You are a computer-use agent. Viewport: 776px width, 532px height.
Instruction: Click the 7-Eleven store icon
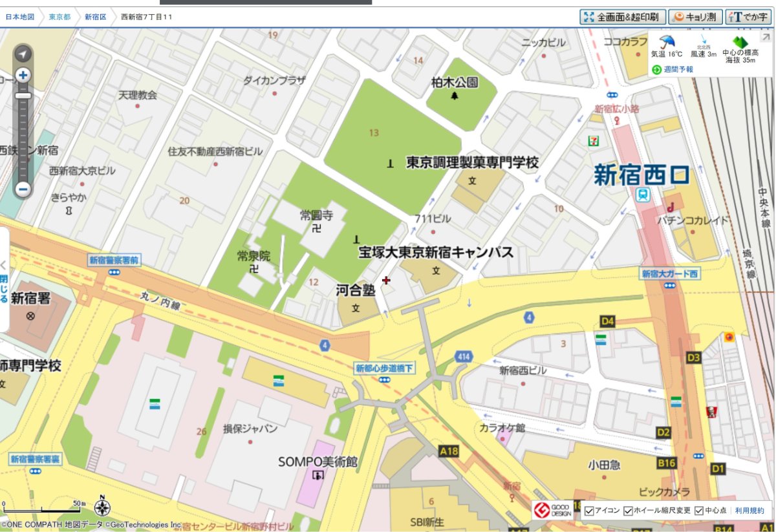593,140
